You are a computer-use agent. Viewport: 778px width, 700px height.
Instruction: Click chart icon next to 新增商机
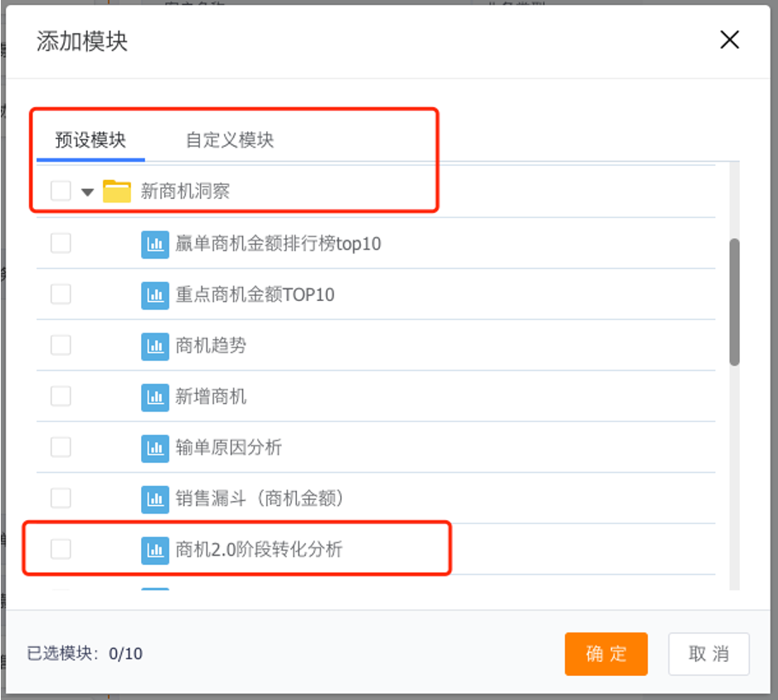155,397
